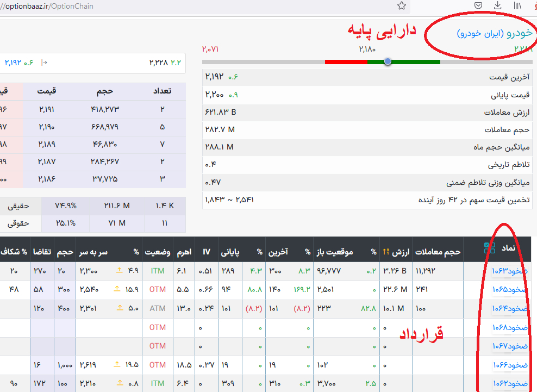Click the blue price marker on the range bar

tap(388, 61)
